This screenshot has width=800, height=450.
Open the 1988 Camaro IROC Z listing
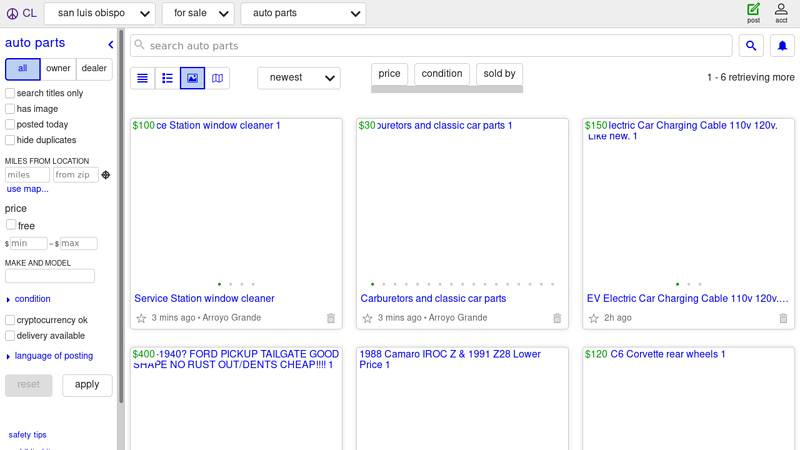click(450, 359)
